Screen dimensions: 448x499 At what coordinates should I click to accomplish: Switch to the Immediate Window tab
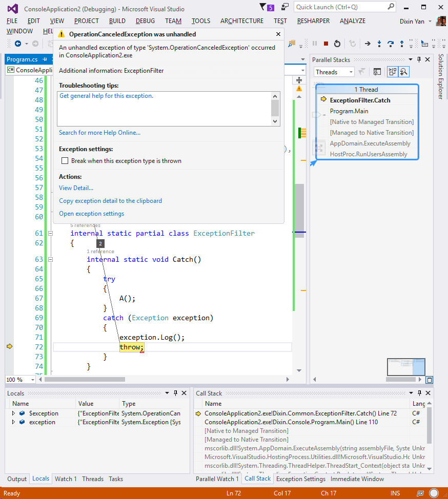tap(357, 479)
